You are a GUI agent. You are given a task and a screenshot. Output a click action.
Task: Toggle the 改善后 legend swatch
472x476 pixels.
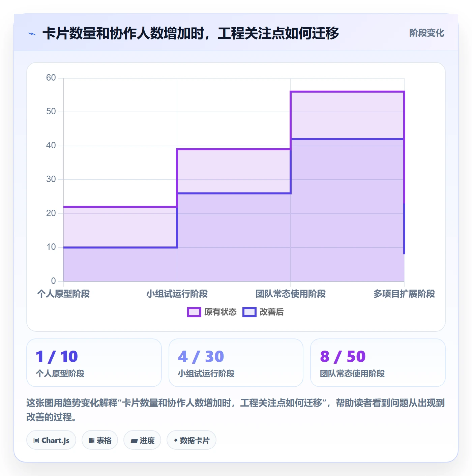249,312
